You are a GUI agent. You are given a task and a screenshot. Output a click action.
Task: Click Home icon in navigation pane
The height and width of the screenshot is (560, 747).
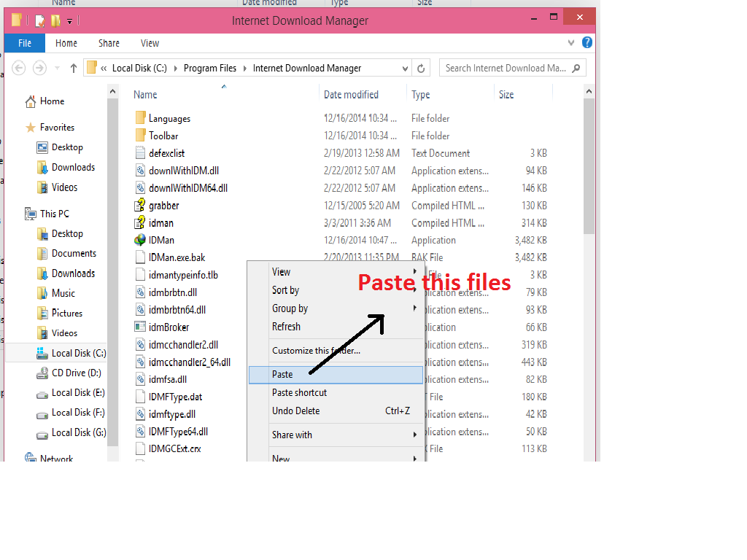[x=31, y=101]
